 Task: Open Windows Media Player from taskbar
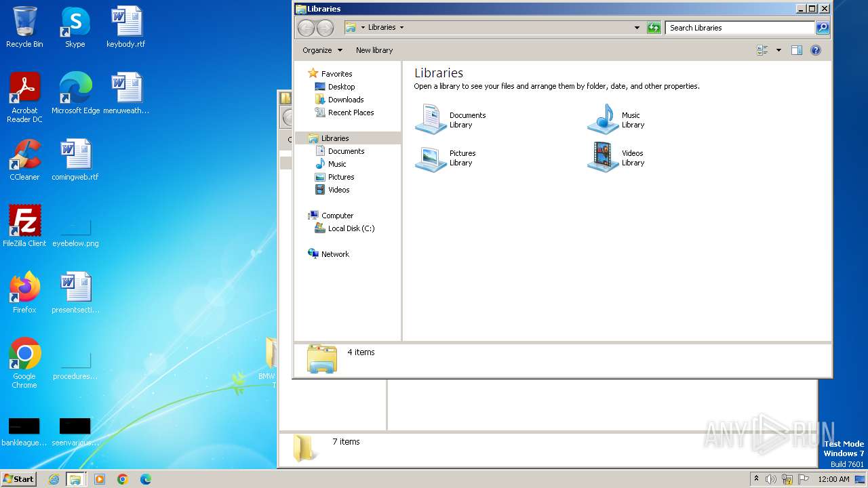coord(100,479)
